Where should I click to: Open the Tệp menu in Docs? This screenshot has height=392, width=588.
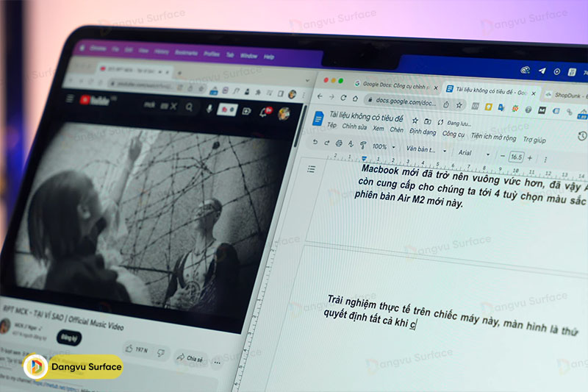[x=332, y=125]
